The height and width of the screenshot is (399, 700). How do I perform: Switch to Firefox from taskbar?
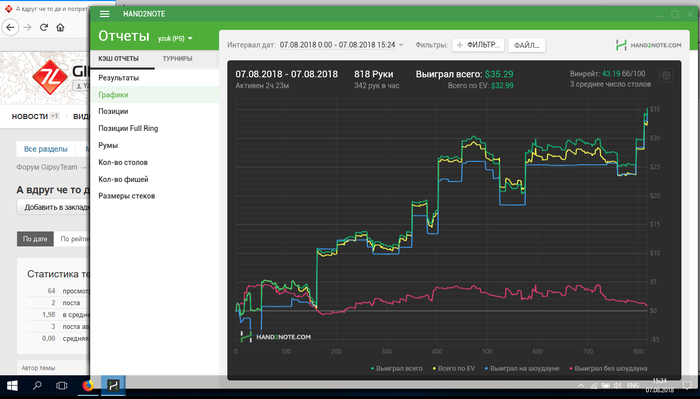[x=88, y=386]
